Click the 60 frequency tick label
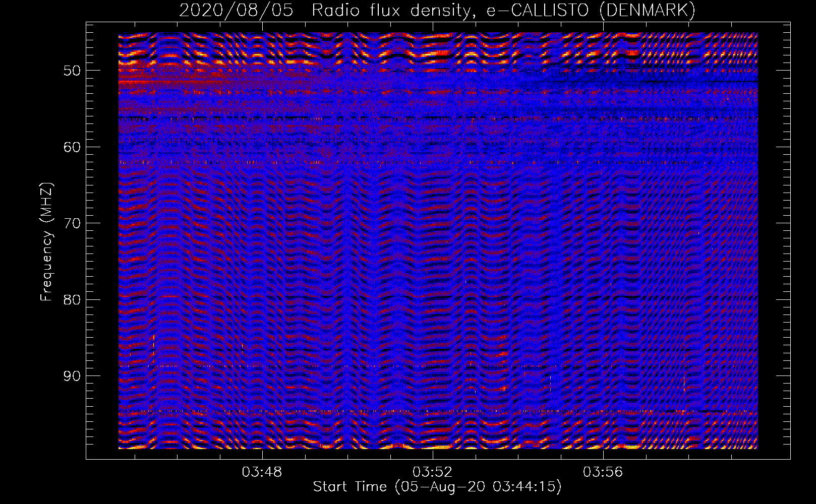Viewport: 816px width, 504px height. [x=72, y=147]
